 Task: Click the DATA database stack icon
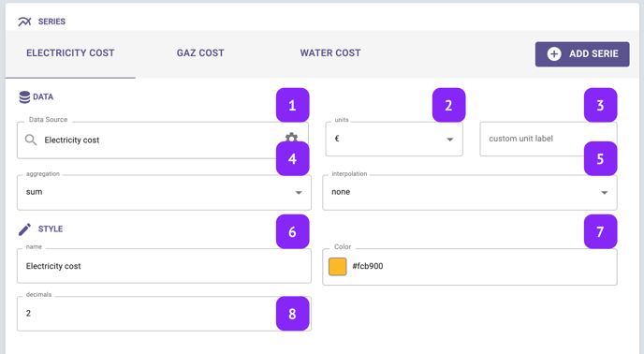pos(24,97)
